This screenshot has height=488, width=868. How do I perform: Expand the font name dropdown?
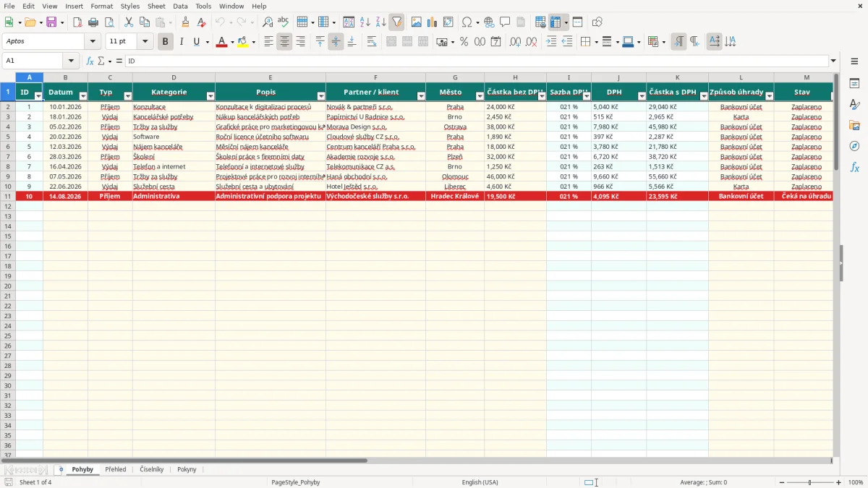[93, 42]
